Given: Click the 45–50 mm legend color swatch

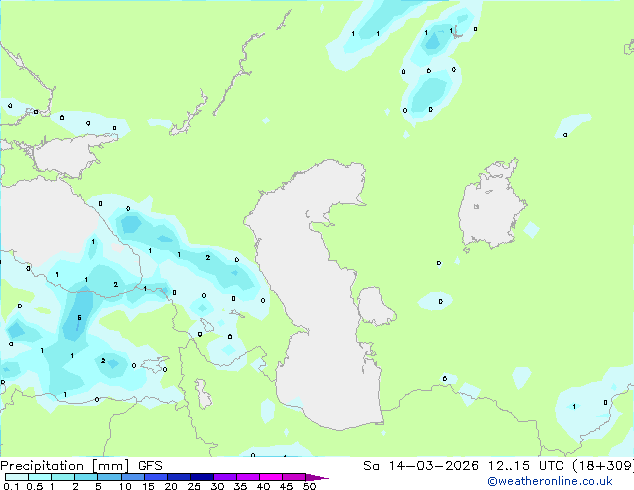Looking at the screenshot, I should [x=294, y=477].
